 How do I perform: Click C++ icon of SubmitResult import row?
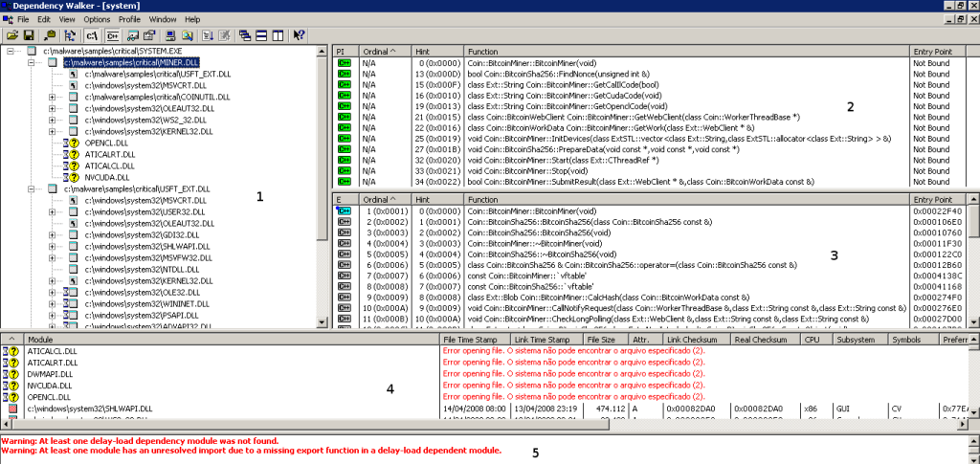click(344, 182)
